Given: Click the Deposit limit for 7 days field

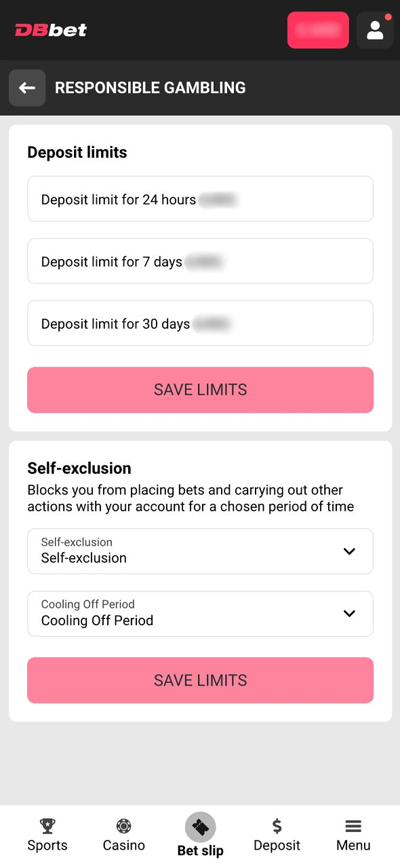Looking at the screenshot, I should coord(200,261).
